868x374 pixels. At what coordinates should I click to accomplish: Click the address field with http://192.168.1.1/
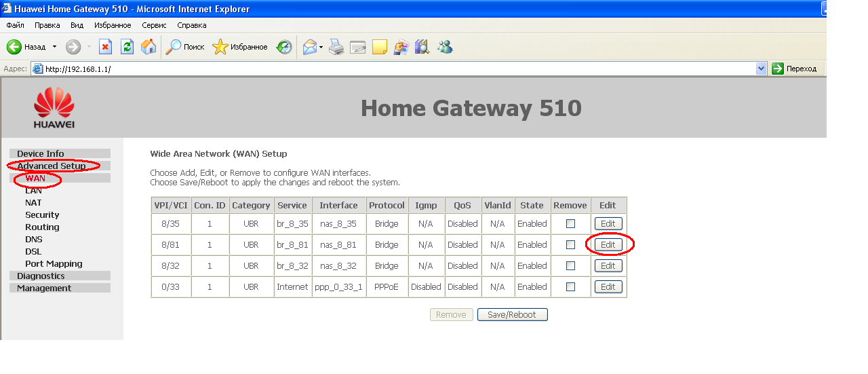tap(399, 69)
